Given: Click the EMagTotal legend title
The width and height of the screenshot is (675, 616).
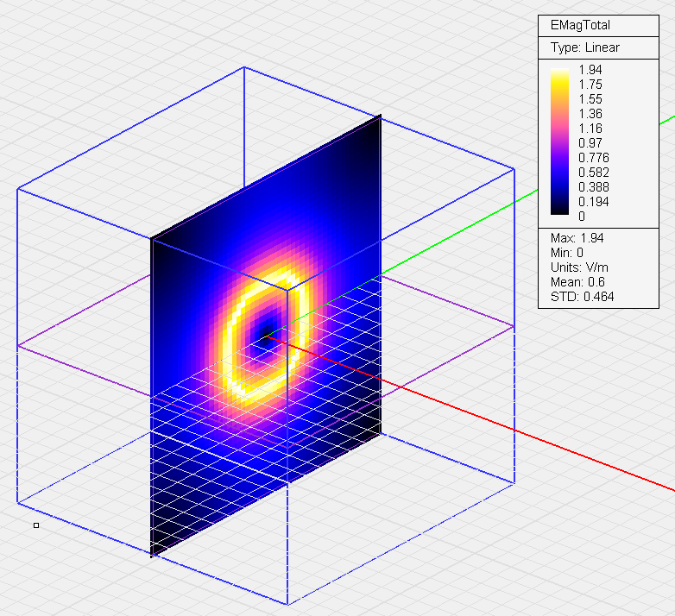Looking at the screenshot, I should [586, 25].
